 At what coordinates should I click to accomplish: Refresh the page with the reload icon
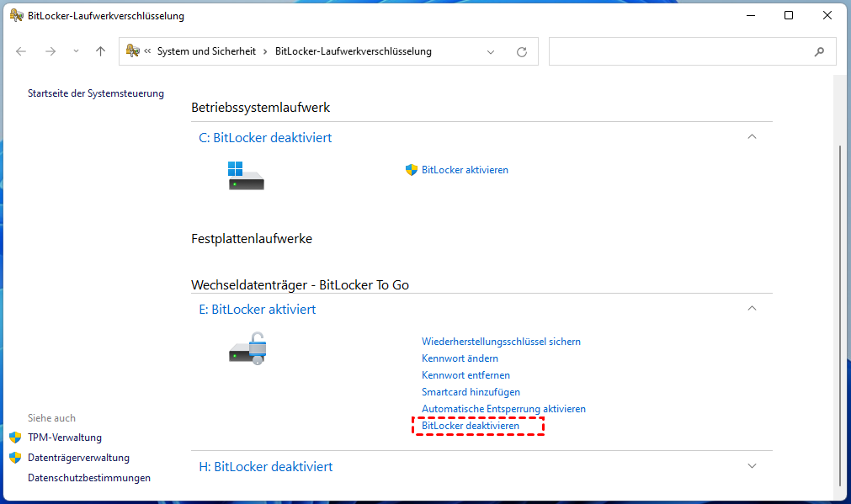click(x=522, y=52)
